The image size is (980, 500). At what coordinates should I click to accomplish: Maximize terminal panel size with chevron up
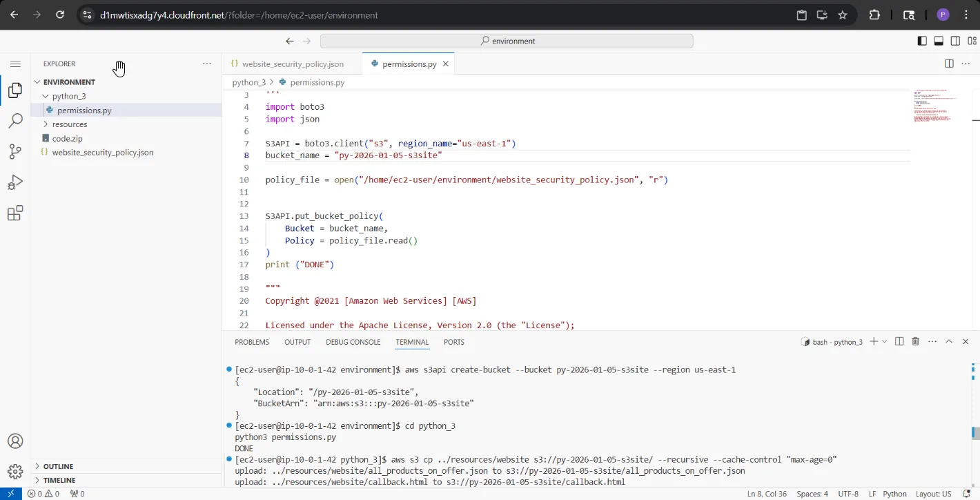tap(949, 341)
